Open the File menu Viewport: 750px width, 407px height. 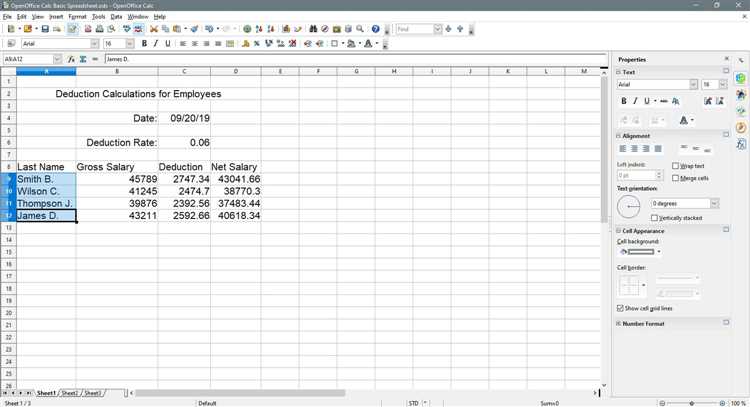point(7,17)
